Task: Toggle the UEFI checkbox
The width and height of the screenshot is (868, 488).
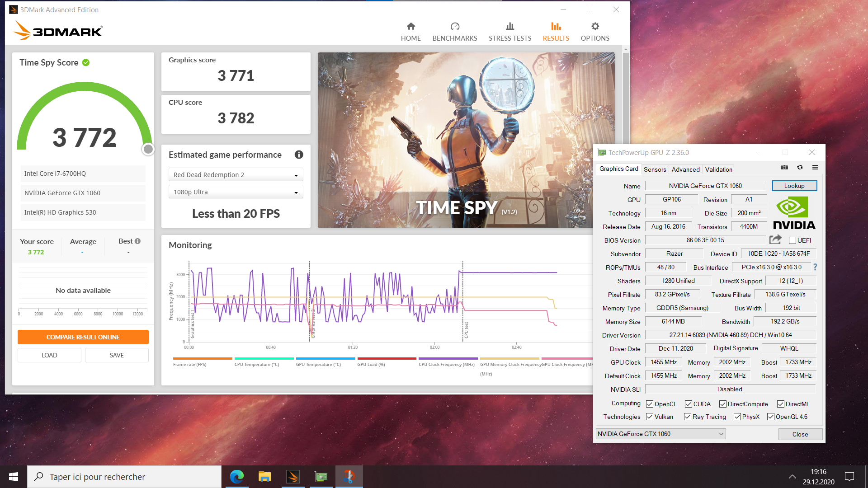Action: (x=792, y=240)
